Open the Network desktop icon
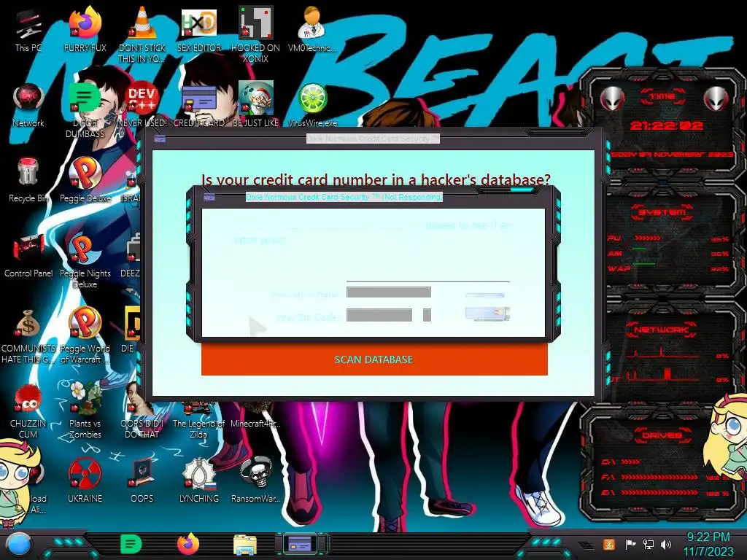The width and height of the screenshot is (747, 560). [x=28, y=99]
